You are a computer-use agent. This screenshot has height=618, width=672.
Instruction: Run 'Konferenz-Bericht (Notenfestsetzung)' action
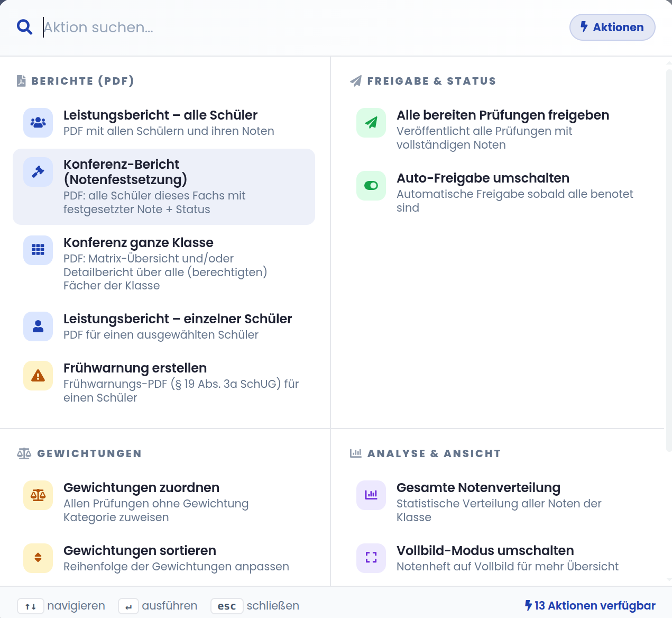click(x=164, y=187)
